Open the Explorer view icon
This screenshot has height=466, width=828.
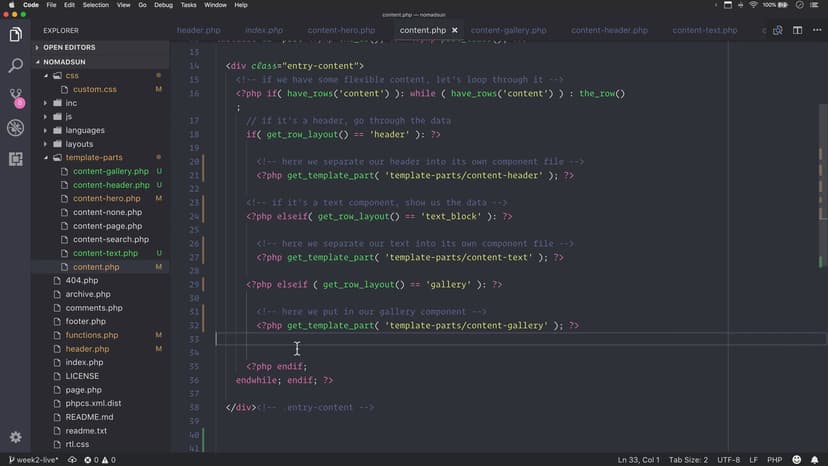(15, 35)
